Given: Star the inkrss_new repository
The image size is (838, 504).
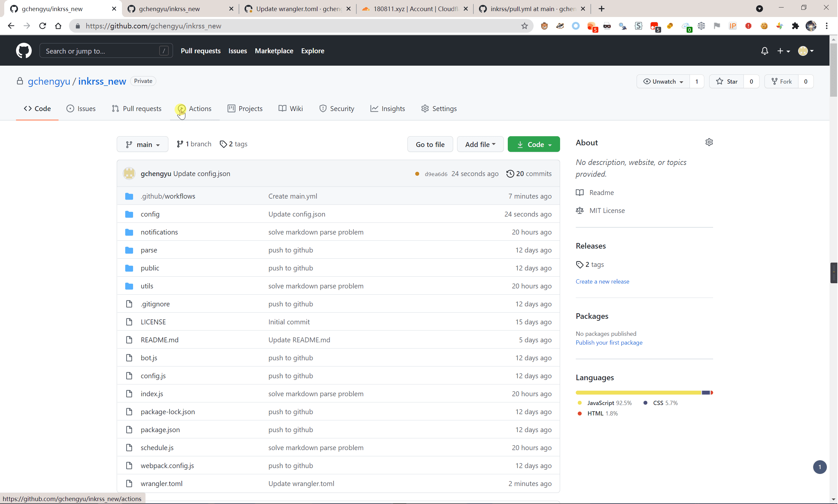Looking at the screenshot, I should click(727, 82).
